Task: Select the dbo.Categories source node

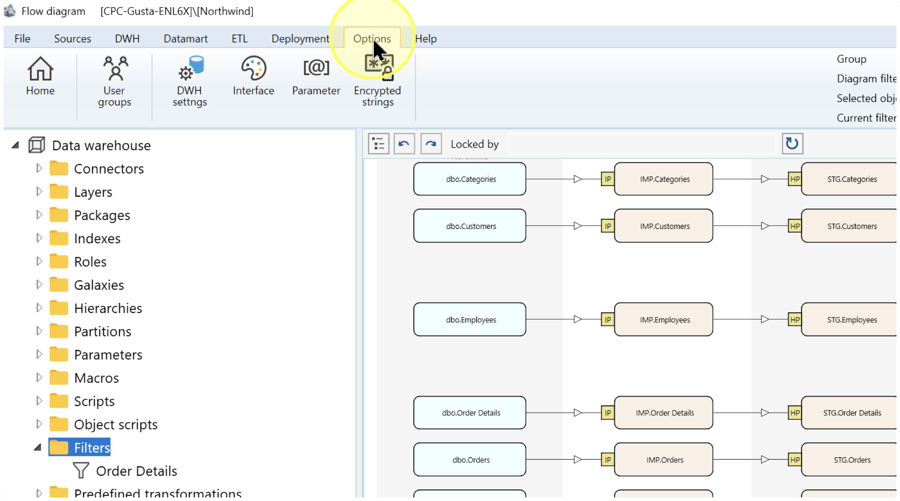Action: (x=470, y=179)
